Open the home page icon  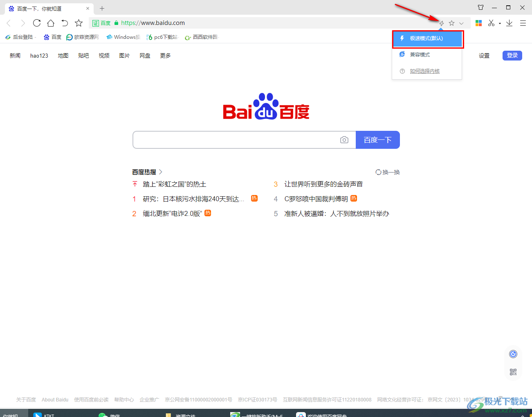click(x=51, y=23)
